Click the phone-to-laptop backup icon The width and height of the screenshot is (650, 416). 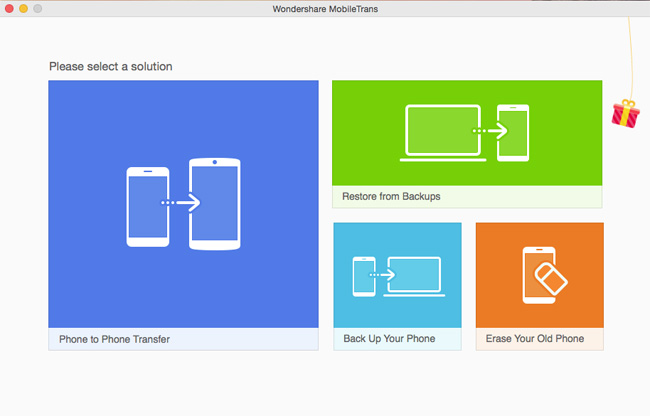(x=397, y=275)
